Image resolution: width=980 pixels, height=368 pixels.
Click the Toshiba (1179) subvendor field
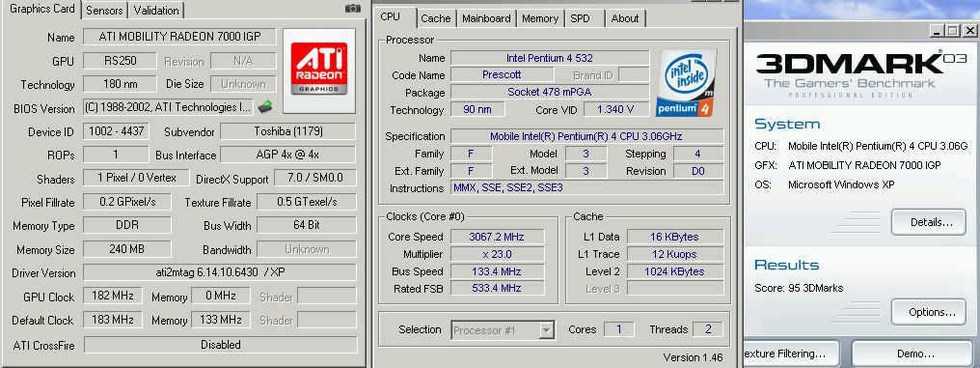coord(288,131)
